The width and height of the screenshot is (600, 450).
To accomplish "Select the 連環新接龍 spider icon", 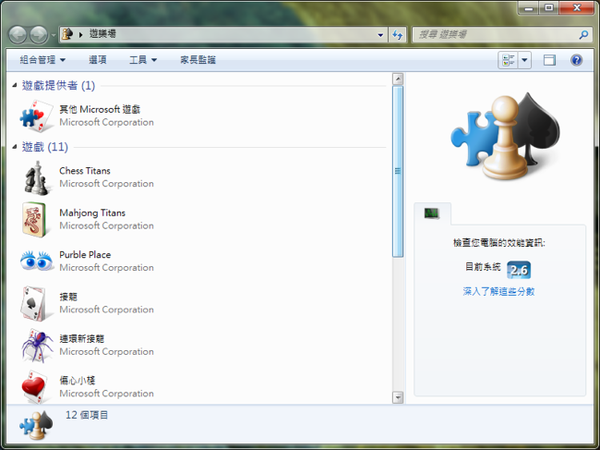I will (x=37, y=346).
